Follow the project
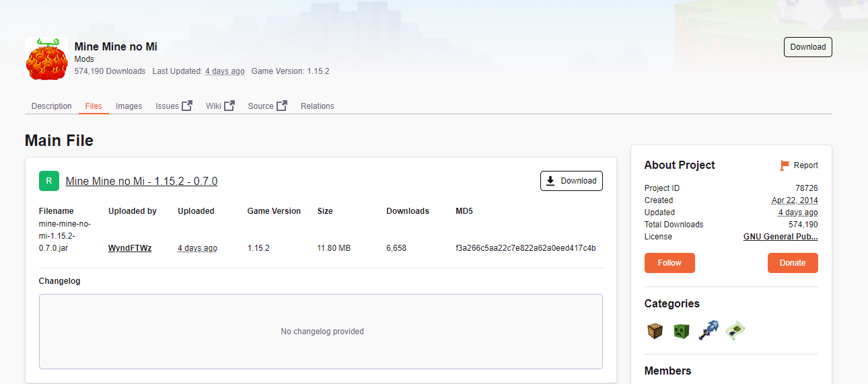 coord(670,263)
